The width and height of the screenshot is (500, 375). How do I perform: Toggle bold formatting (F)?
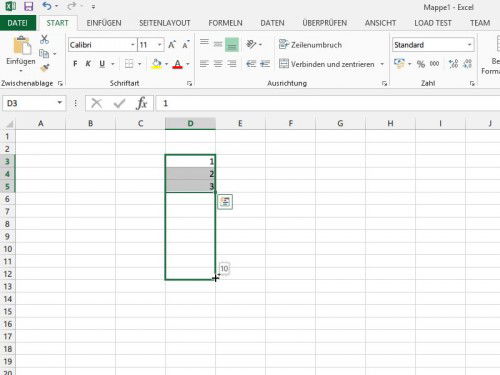(x=75, y=64)
